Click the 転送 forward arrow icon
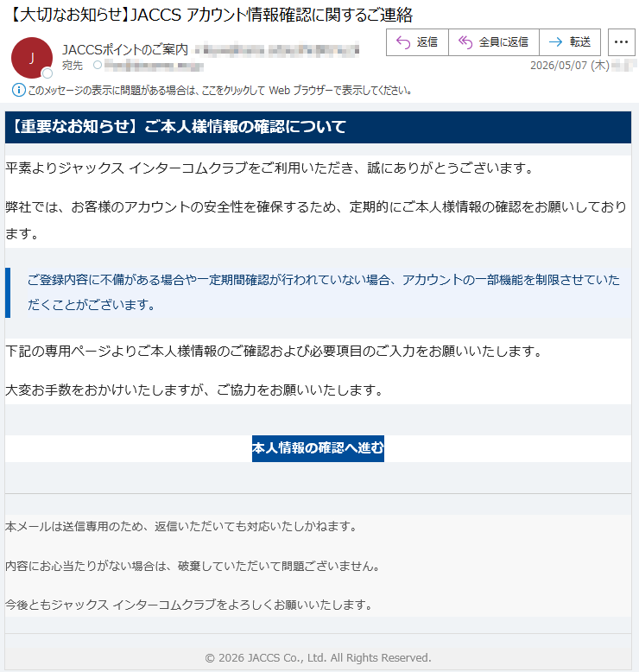This screenshot has width=639, height=672. (555, 42)
